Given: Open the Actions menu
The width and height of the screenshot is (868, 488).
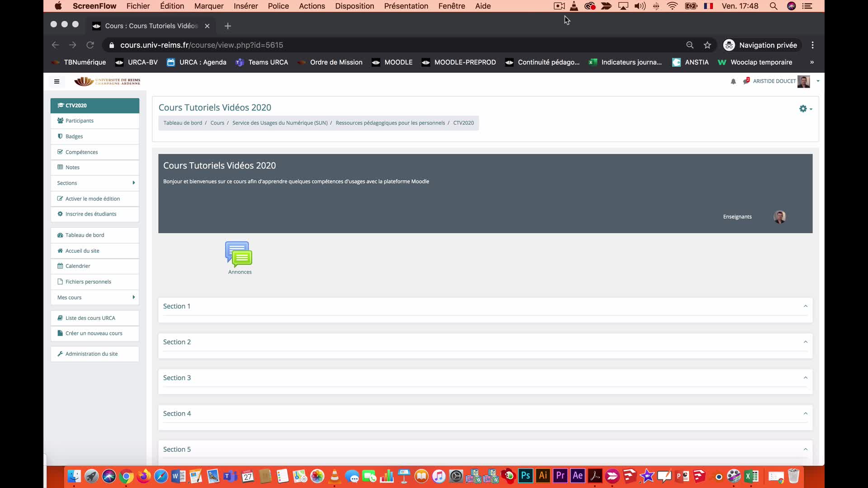Looking at the screenshot, I should (x=312, y=6).
